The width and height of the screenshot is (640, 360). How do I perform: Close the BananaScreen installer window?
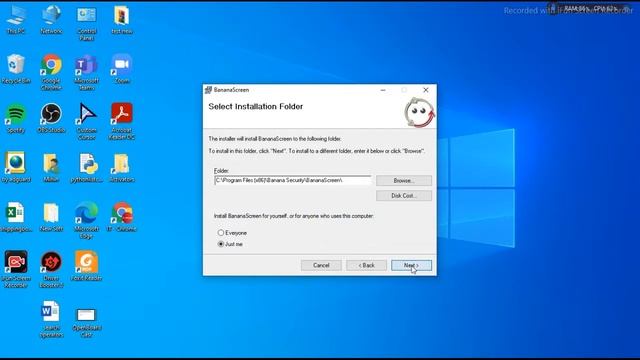(x=426, y=90)
